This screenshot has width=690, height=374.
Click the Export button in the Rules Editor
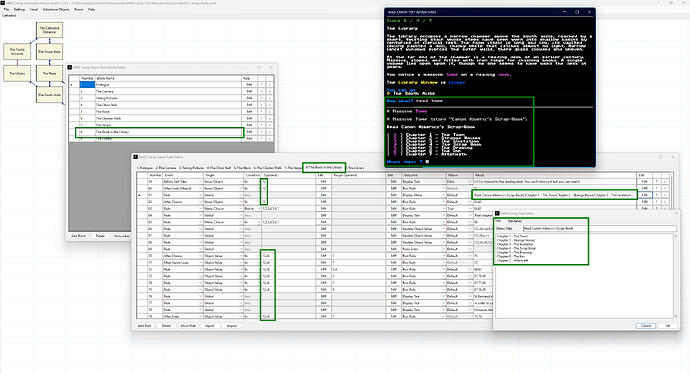pyautogui.click(x=210, y=326)
